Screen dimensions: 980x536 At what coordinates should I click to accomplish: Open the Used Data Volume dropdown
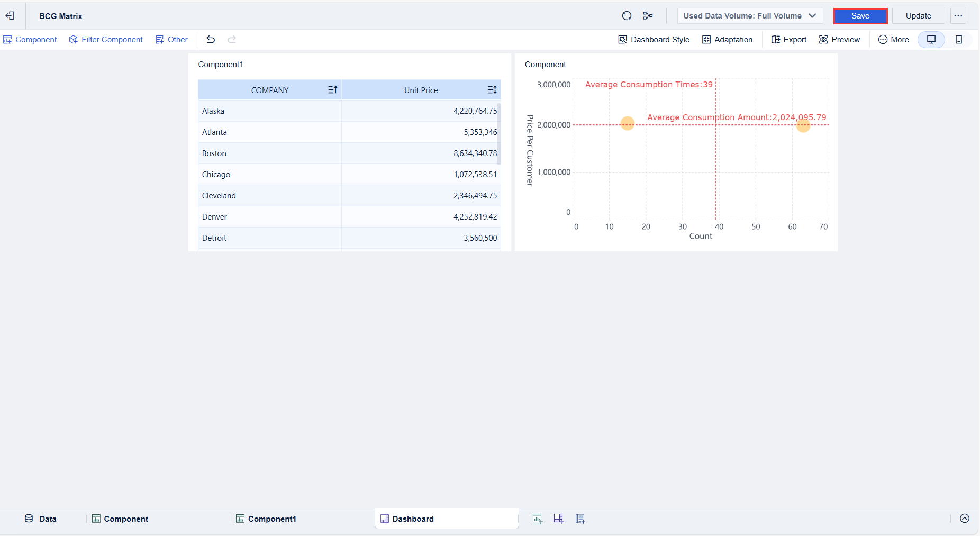[x=749, y=15]
